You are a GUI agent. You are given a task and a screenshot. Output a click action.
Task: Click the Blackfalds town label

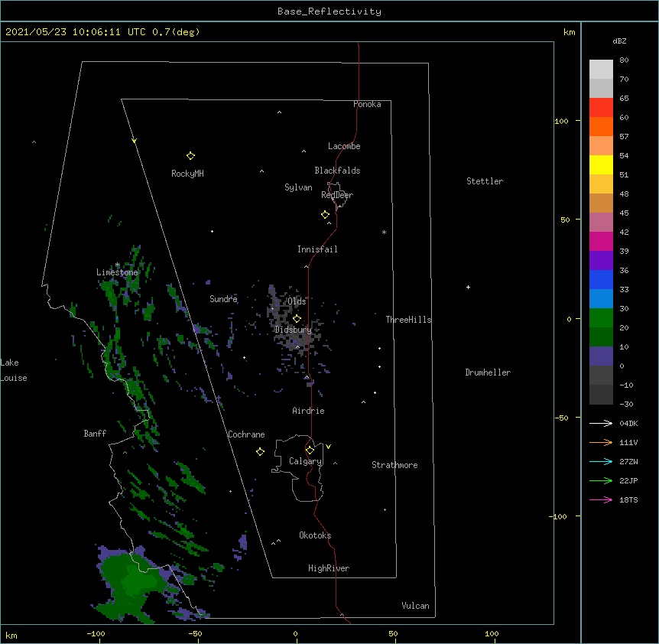point(337,171)
